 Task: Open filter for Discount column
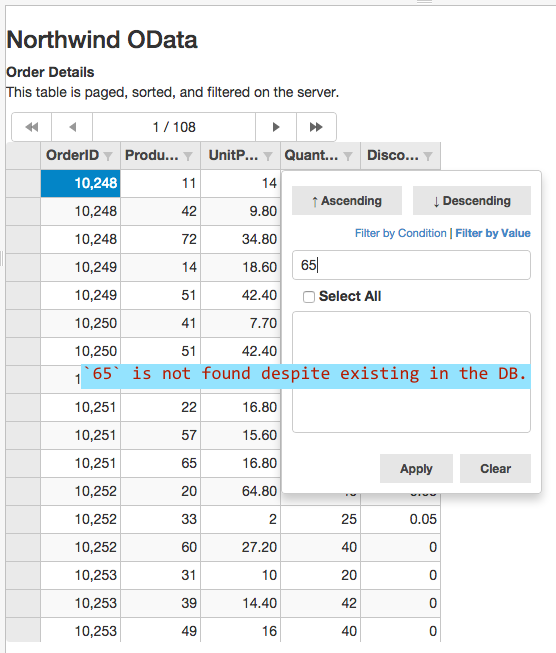[x=428, y=156]
